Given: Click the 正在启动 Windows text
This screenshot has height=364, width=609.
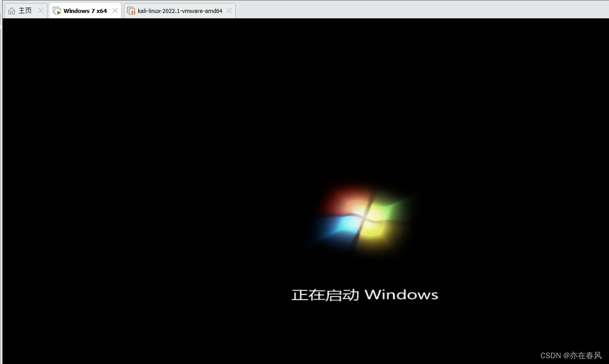Looking at the screenshot, I should (x=365, y=295).
